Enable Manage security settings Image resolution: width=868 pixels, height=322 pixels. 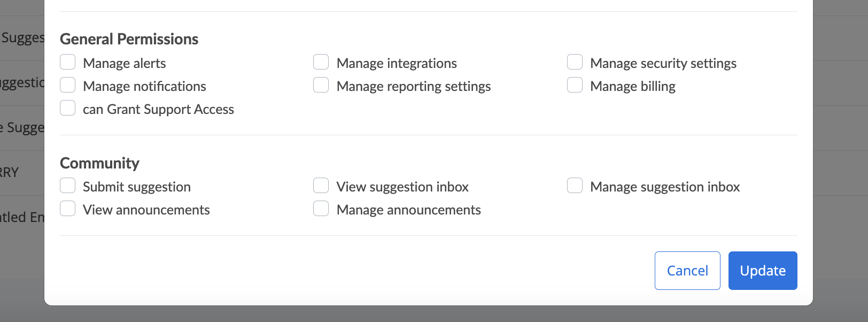pos(575,62)
